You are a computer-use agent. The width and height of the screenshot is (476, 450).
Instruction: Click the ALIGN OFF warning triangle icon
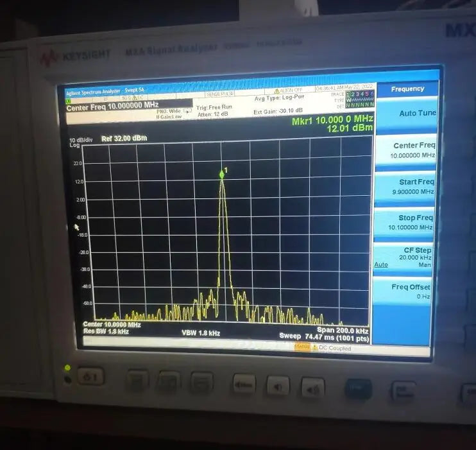[276, 91]
